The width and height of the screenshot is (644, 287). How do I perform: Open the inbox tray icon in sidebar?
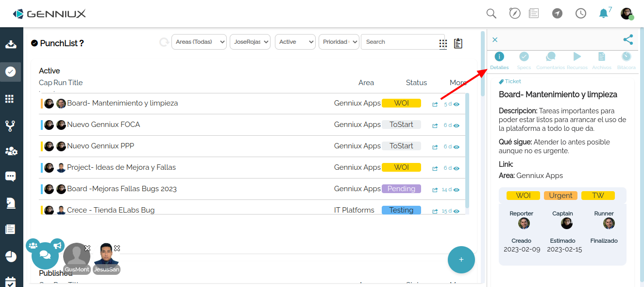(x=11, y=44)
